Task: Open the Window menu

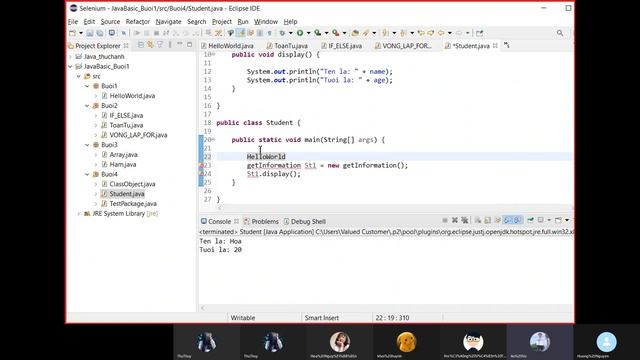Action: coord(266,22)
